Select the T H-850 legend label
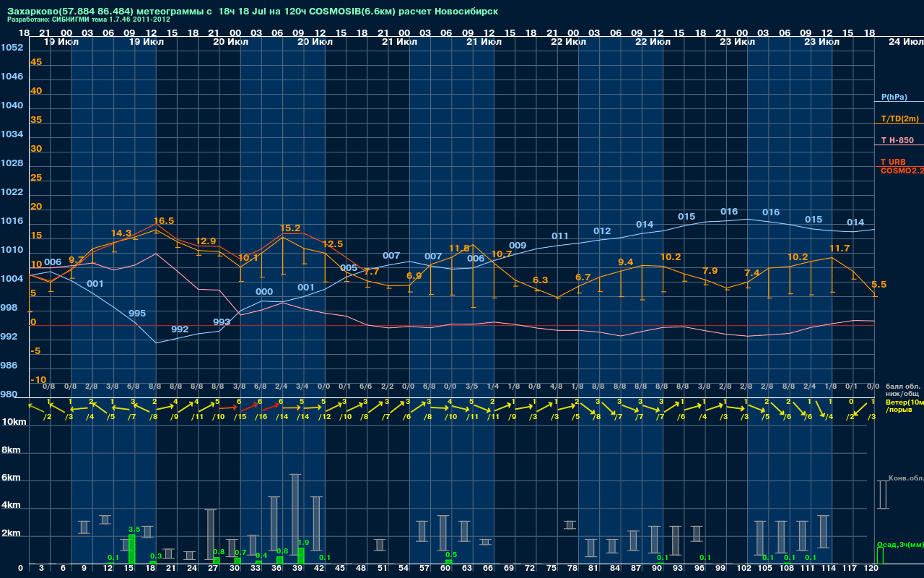Image resolution: width=924 pixels, height=578 pixels. coord(897,140)
